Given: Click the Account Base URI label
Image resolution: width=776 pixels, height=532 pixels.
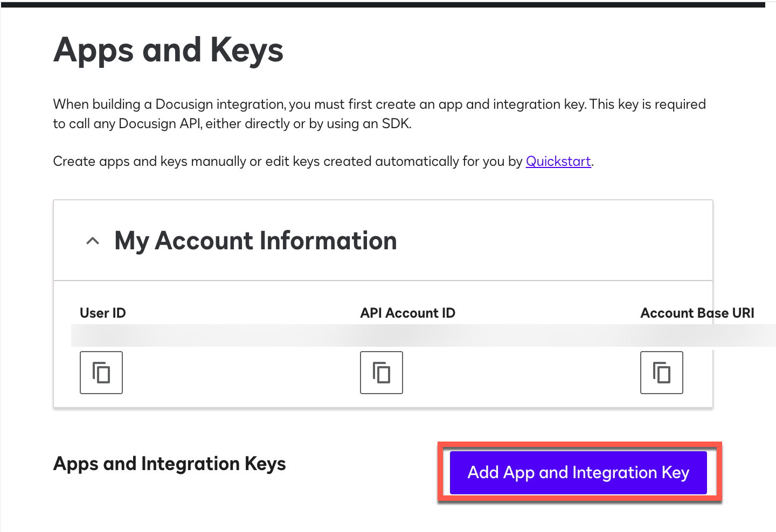Looking at the screenshot, I should (x=697, y=313).
